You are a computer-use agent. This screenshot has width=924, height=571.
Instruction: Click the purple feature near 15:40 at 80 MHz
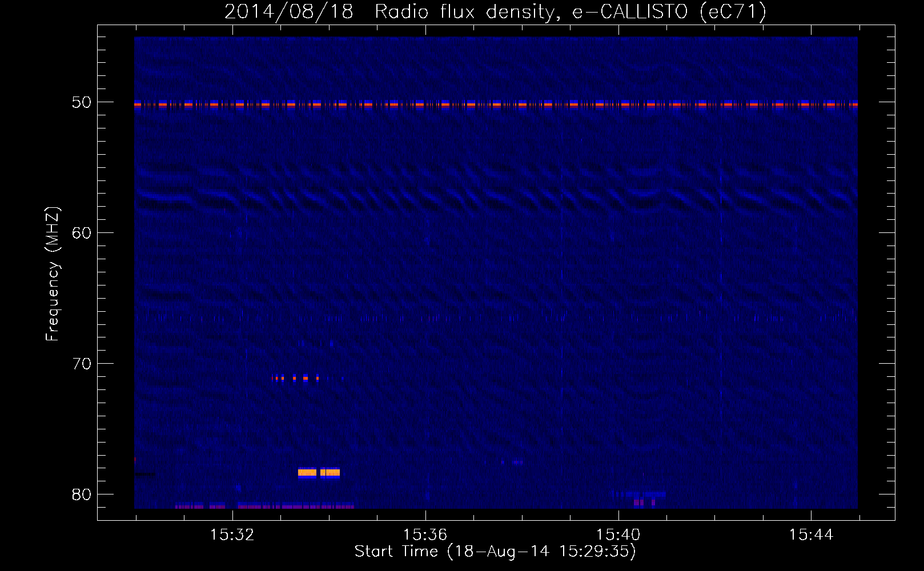pos(644,502)
